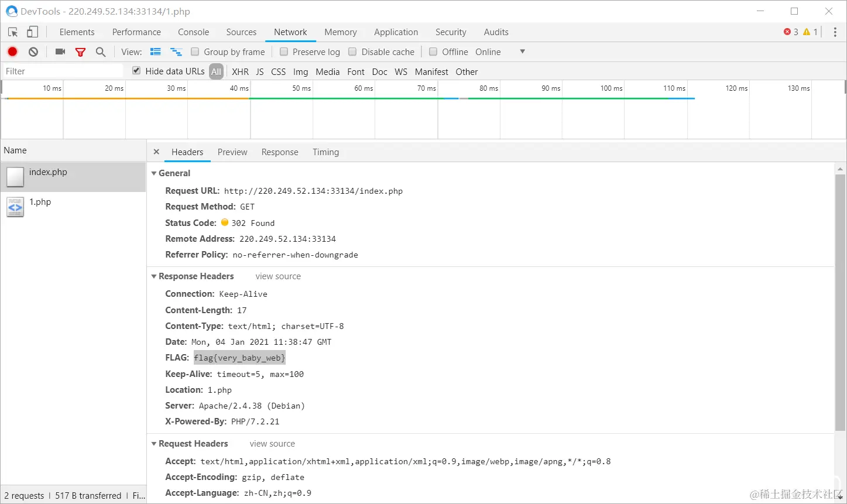Click the 302 Found status text

[x=253, y=223]
